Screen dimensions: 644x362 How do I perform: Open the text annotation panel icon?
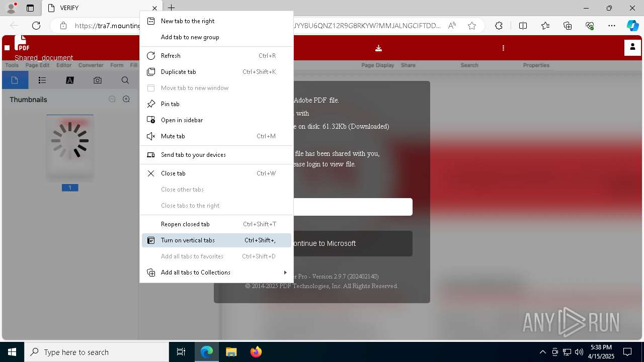tap(70, 80)
